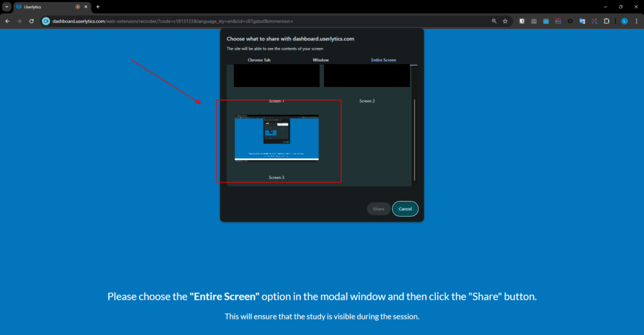Bookmark this page with the star icon
Viewport: 644px width, 335px height.
point(505,21)
